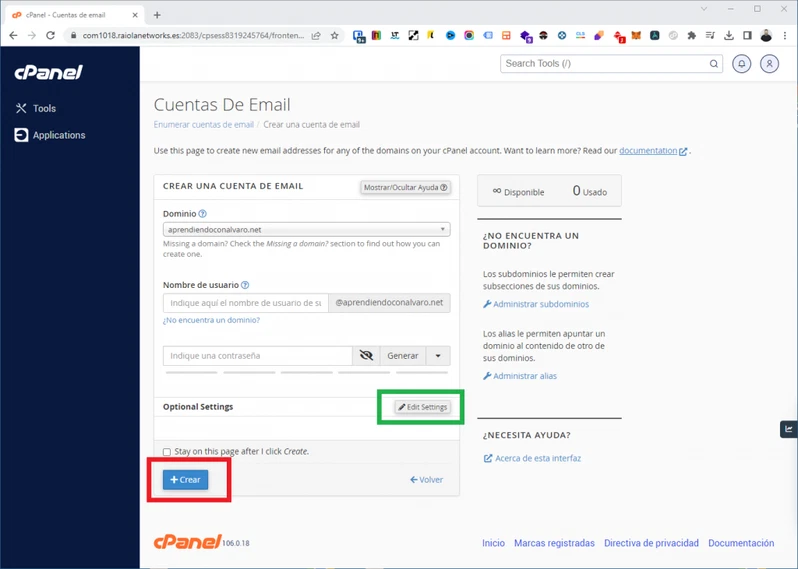The height and width of the screenshot is (569, 798).
Task: Click the notifications bell icon
Action: point(741,63)
